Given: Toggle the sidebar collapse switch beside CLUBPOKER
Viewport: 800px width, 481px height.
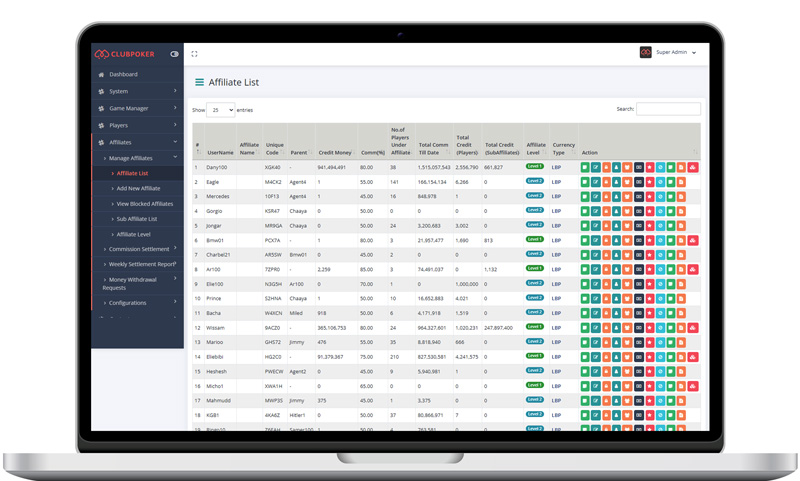Looking at the screenshot, I should coord(174,54).
